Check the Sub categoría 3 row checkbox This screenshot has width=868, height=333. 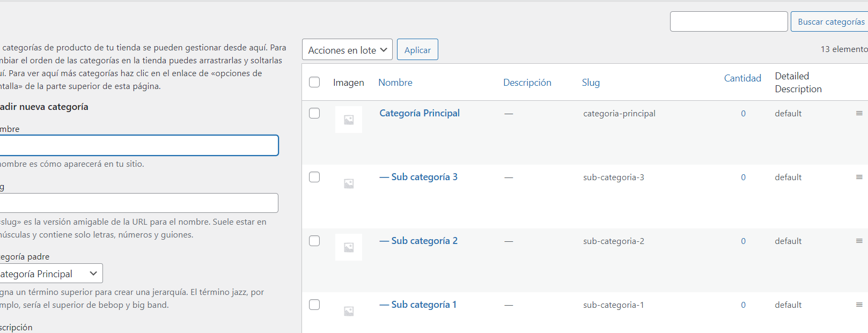coord(314,177)
